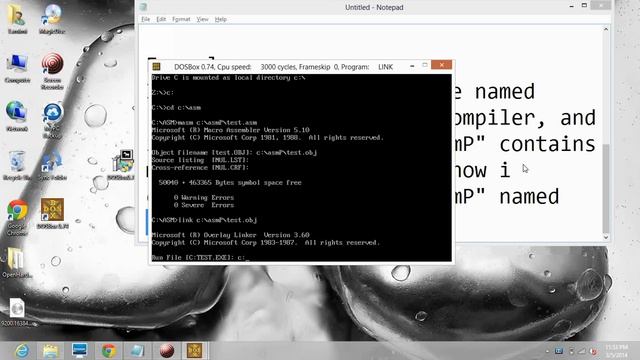Open the Recycle Bin desktop icon

tap(17, 165)
